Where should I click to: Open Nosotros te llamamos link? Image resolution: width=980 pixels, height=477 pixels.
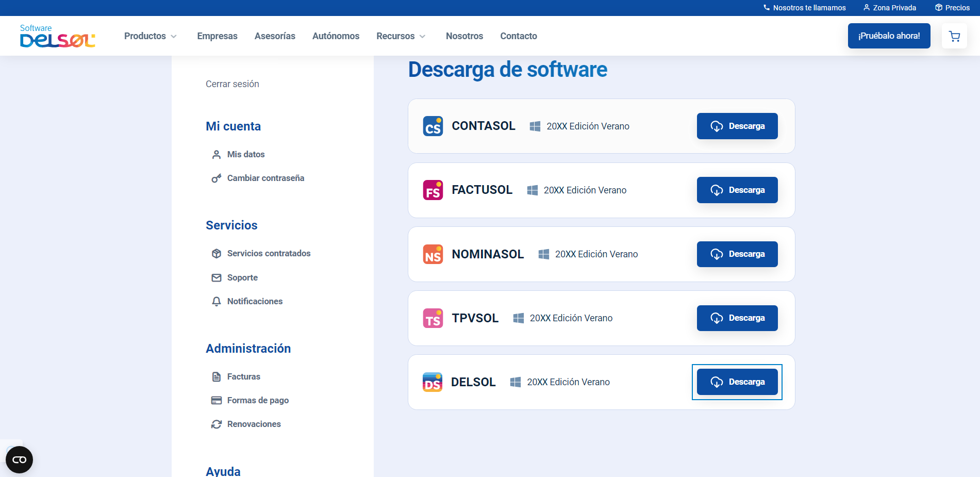click(x=809, y=8)
